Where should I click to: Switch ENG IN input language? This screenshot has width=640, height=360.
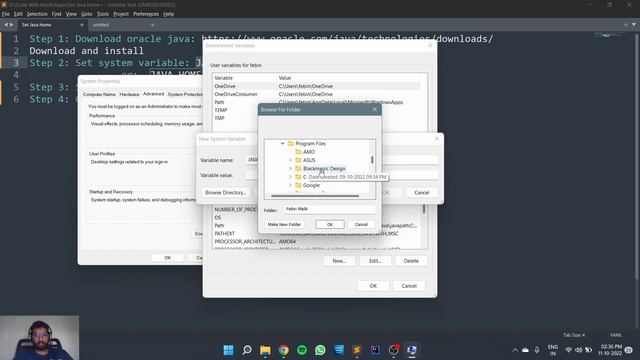pos(553,350)
